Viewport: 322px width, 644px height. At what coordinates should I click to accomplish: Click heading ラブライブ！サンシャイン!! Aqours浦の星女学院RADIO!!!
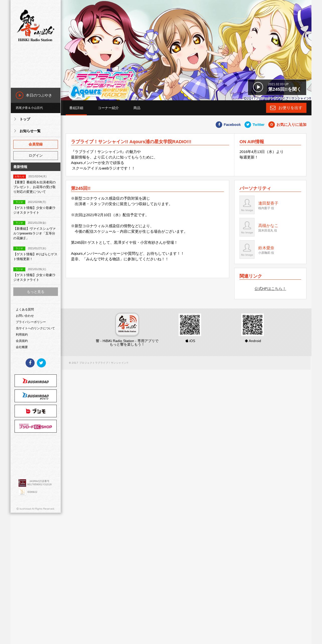131,142
